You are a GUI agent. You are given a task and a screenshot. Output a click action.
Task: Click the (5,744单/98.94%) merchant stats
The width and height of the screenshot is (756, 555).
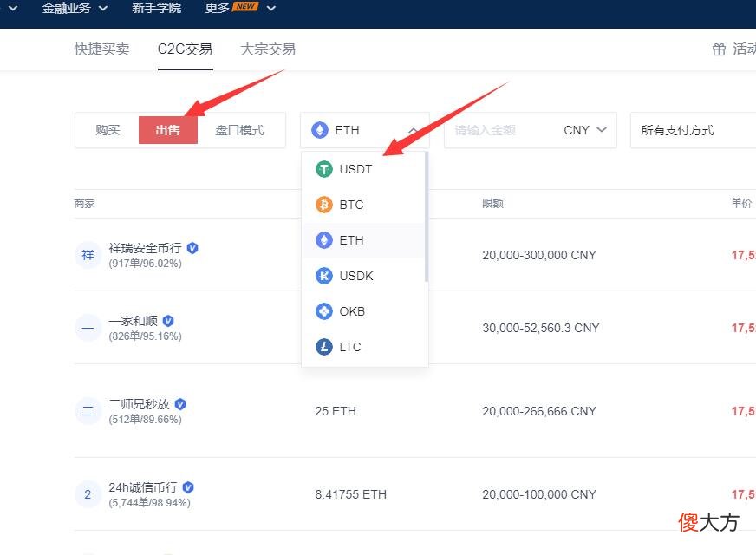pyautogui.click(x=149, y=503)
